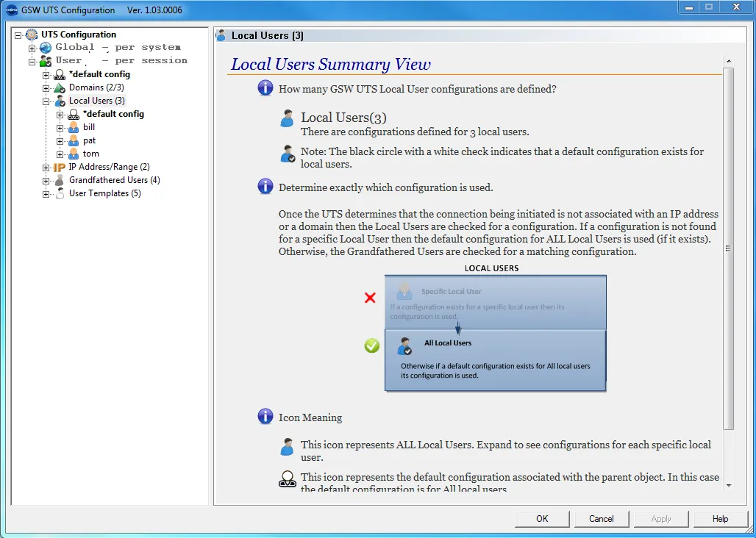Viewport: 756px width, 538px height.
Task: Click the red X icon in the diagram
Action: (x=371, y=298)
